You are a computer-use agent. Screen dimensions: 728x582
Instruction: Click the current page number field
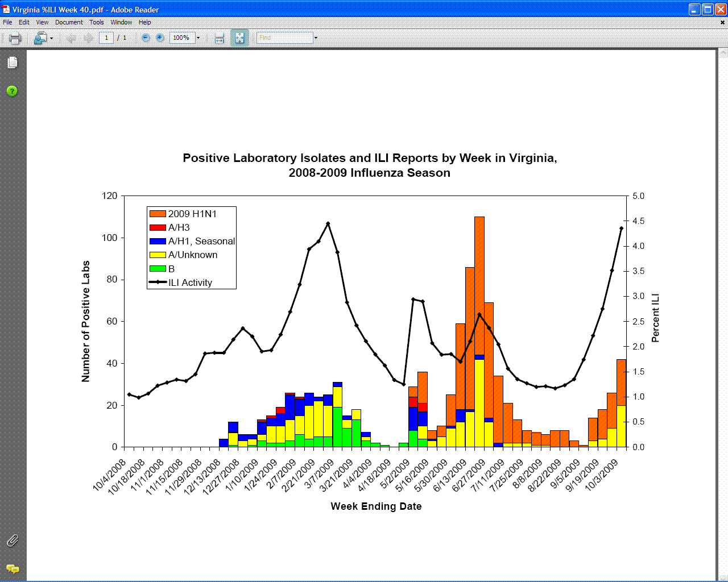pyautogui.click(x=106, y=38)
